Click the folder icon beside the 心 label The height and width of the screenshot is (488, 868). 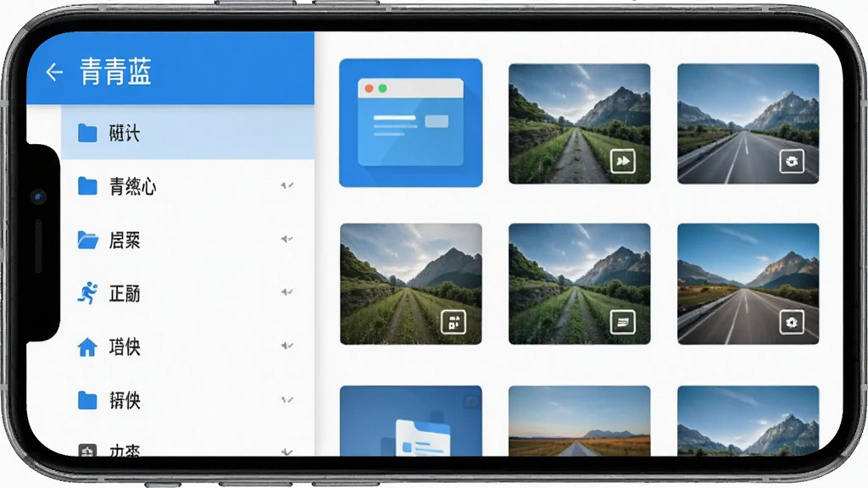coord(87,186)
